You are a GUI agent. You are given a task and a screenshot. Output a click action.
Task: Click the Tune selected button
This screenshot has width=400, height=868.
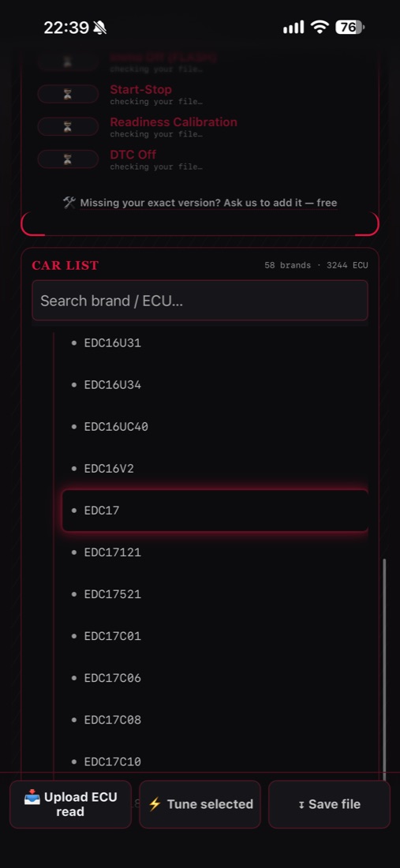(x=200, y=804)
